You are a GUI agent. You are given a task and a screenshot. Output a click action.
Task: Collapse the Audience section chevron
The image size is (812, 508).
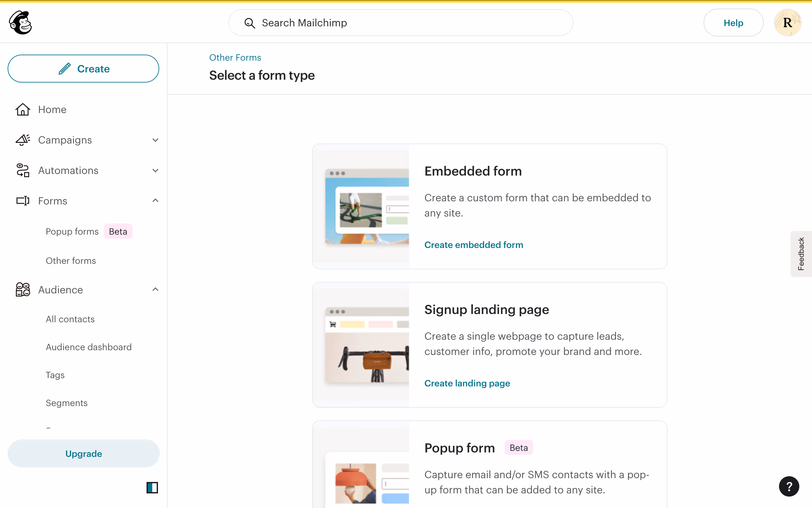tap(155, 289)
